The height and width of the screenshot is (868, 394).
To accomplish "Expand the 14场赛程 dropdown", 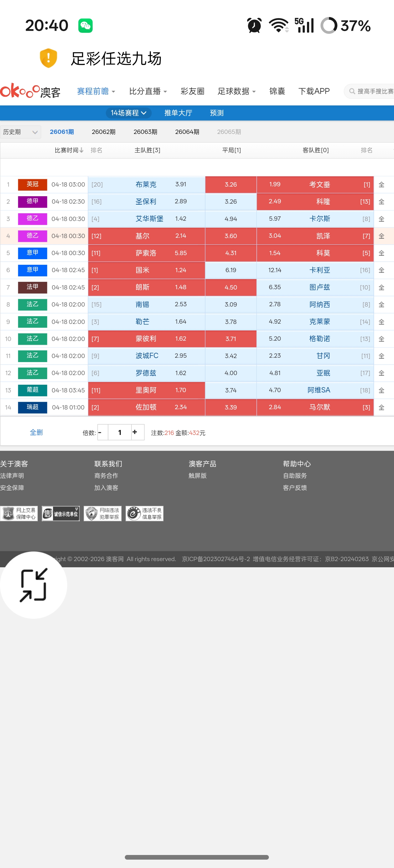I will (128, 113).
